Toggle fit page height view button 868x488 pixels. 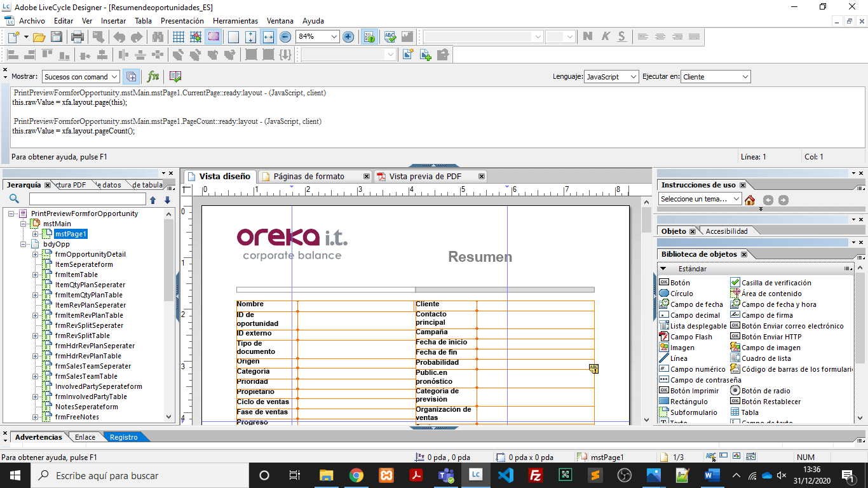250,37
